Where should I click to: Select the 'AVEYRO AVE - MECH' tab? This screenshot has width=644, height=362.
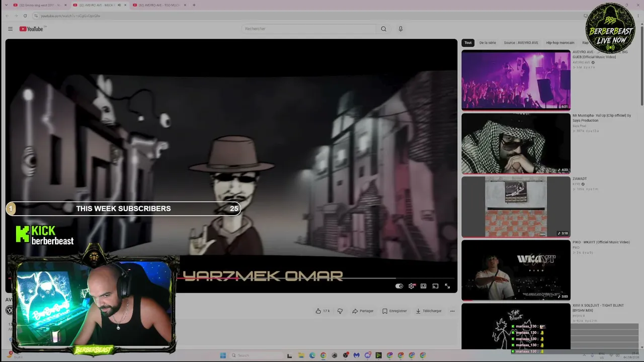(100, 5)
